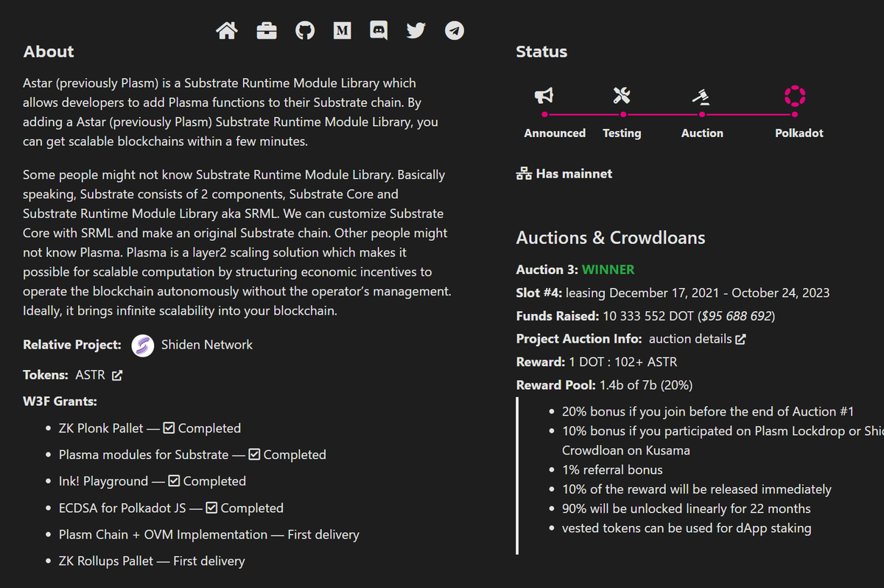
Task: Open ASTR token external link icon
Action: coord(116,375)
